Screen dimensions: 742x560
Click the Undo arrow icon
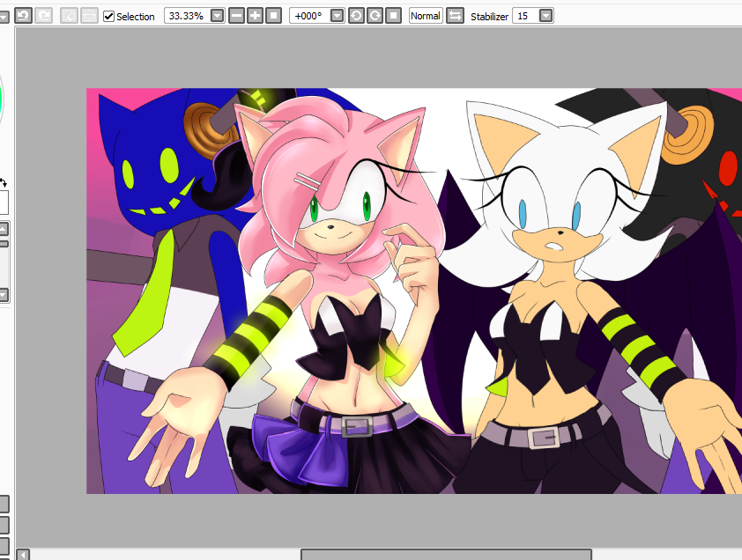(23, 16)
